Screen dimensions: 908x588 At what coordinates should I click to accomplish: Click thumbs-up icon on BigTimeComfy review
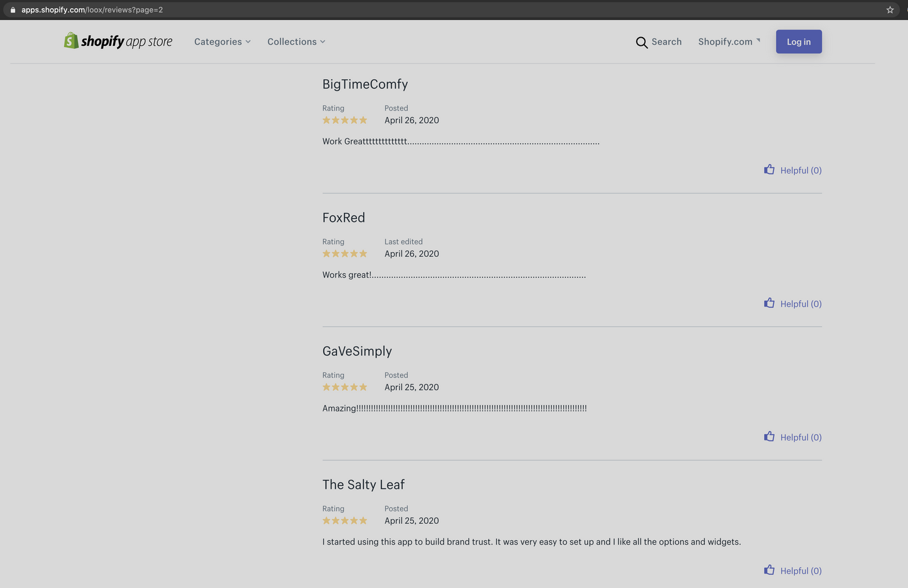click(769, 170)
